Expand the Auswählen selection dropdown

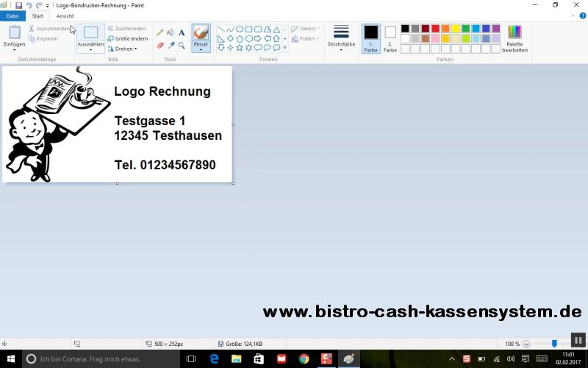coord(90,49)
